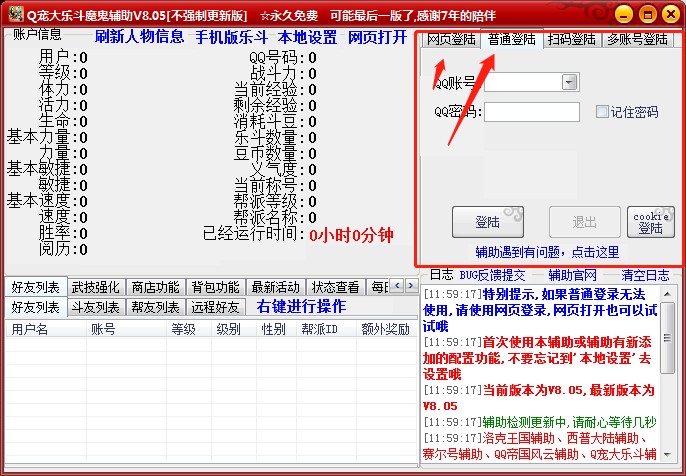Click 刷新人物信息 link

140,36
